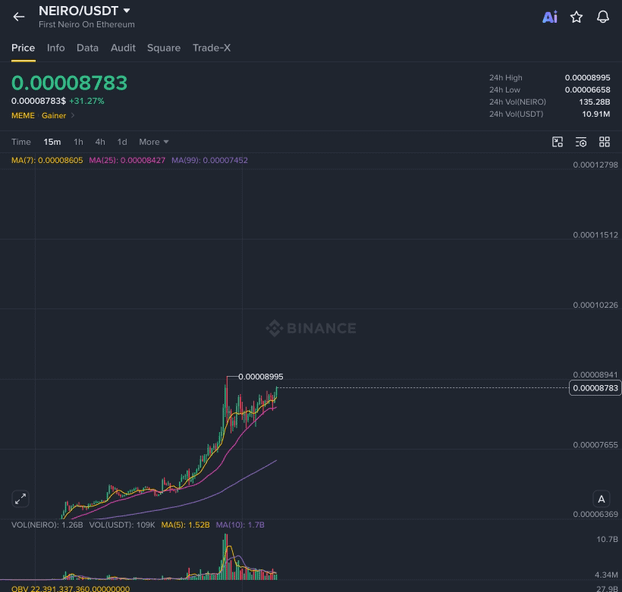
Task: Click the 24h Vol(USDT) value 10.91M
Action: (596, 114)
